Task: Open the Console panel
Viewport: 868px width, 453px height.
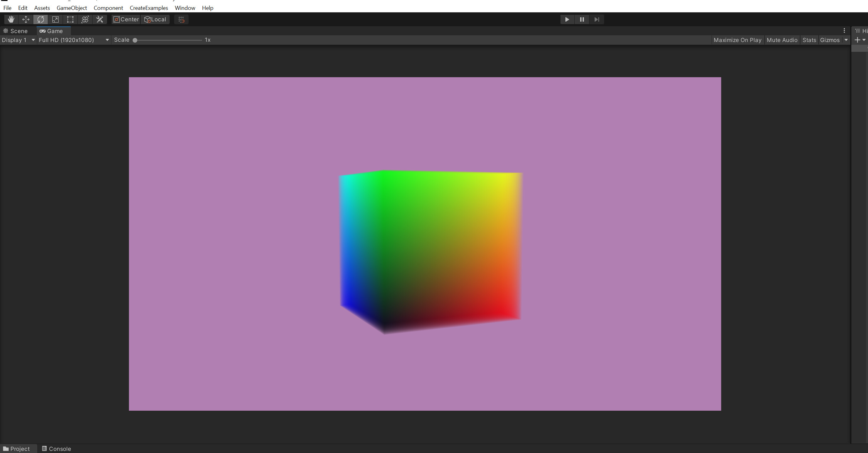Action: tap(56, 449)
